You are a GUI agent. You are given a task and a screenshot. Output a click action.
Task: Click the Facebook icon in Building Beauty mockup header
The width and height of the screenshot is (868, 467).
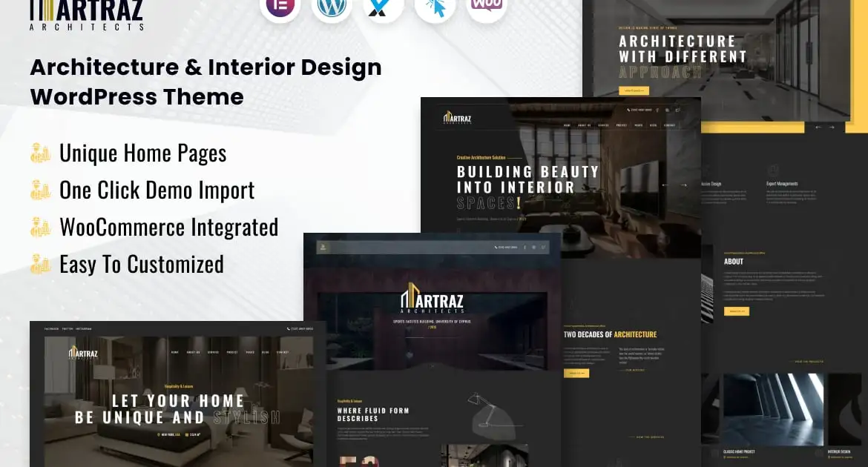click(x=657, y=110)
